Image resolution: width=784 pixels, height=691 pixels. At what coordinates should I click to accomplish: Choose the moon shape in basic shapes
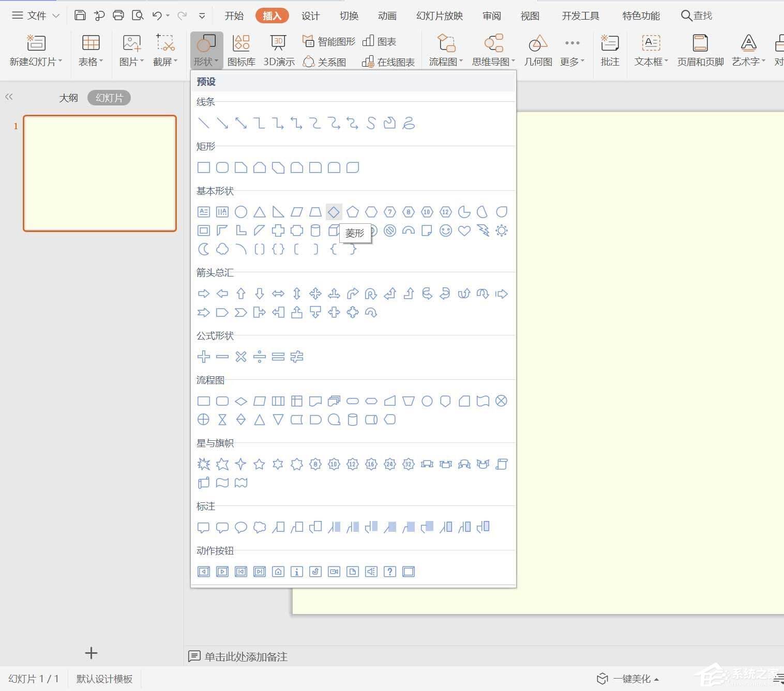coord(204,249)
